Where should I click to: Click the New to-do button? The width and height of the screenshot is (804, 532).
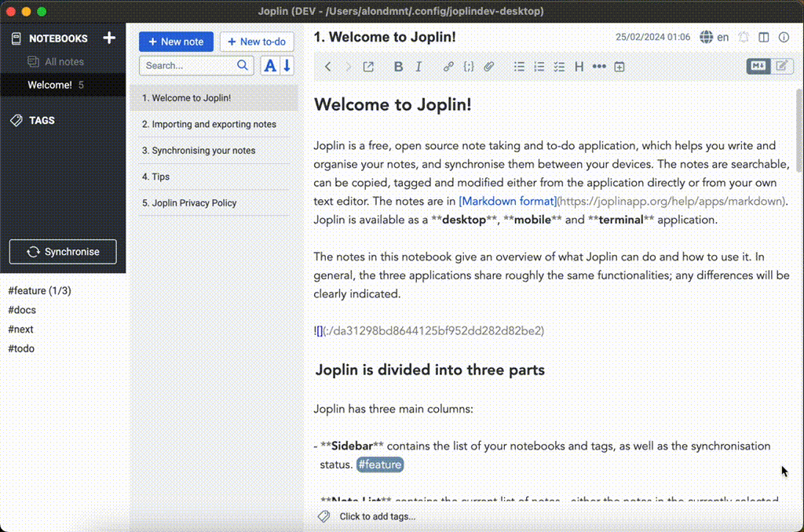(x=257, y=42)
